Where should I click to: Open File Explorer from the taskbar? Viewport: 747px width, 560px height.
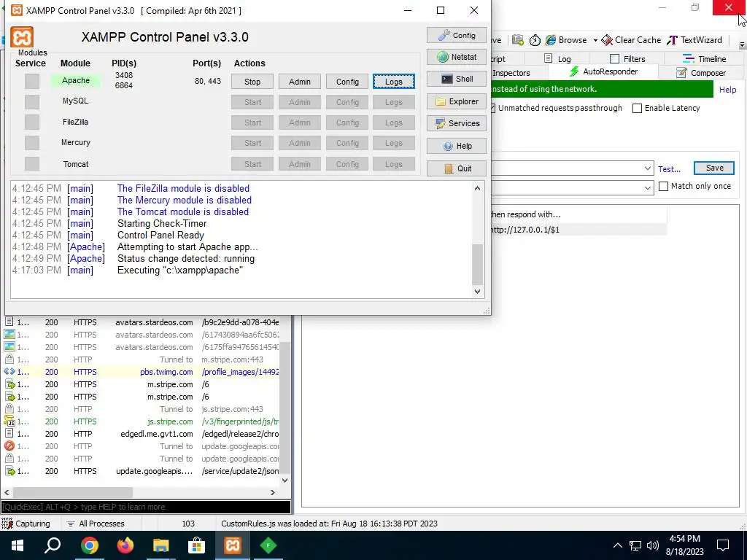click(x=161, y=545)
